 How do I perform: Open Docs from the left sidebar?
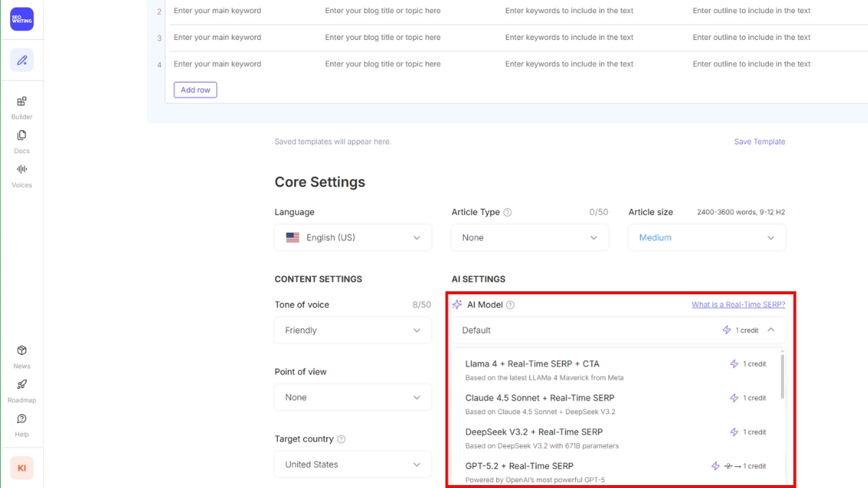click(22, 142)
